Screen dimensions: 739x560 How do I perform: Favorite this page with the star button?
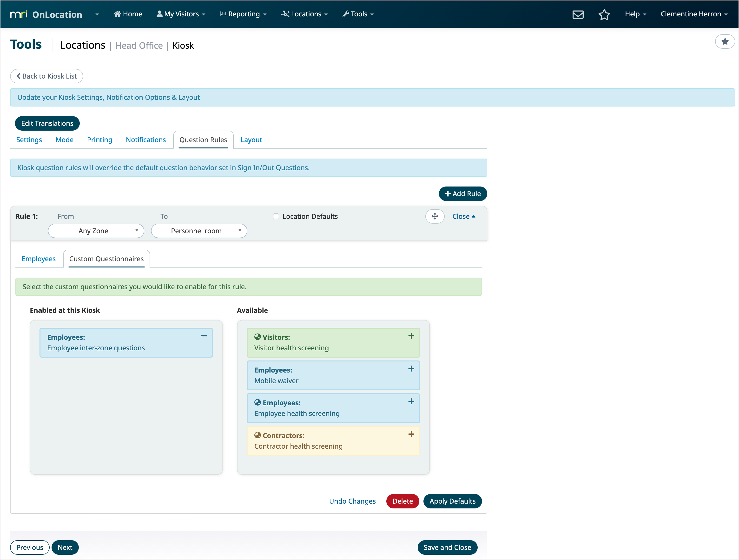tap(725, 42)
